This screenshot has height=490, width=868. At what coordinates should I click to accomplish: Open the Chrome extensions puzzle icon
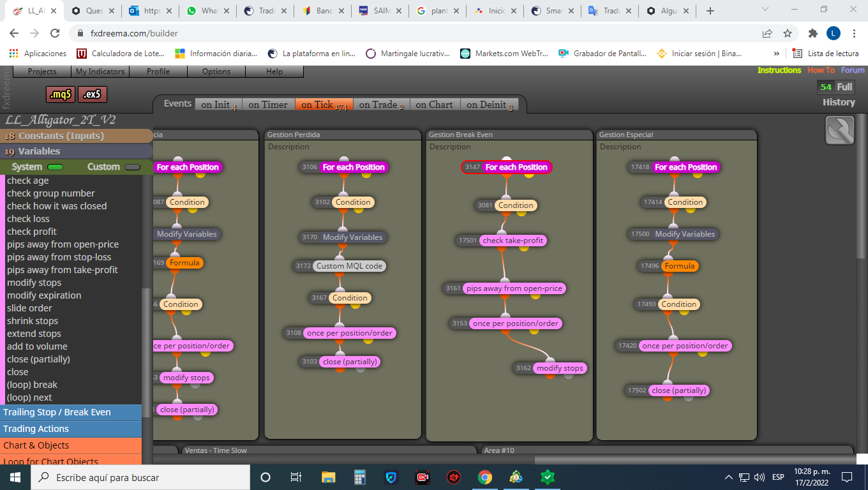[812, 33]
